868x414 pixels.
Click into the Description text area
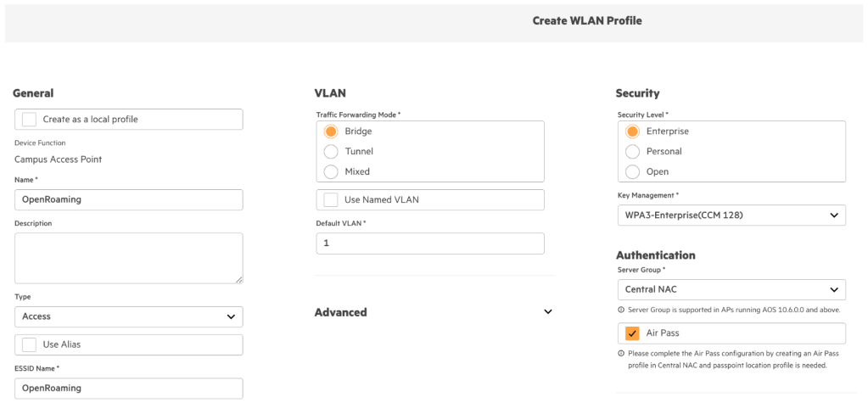(128, 258)
